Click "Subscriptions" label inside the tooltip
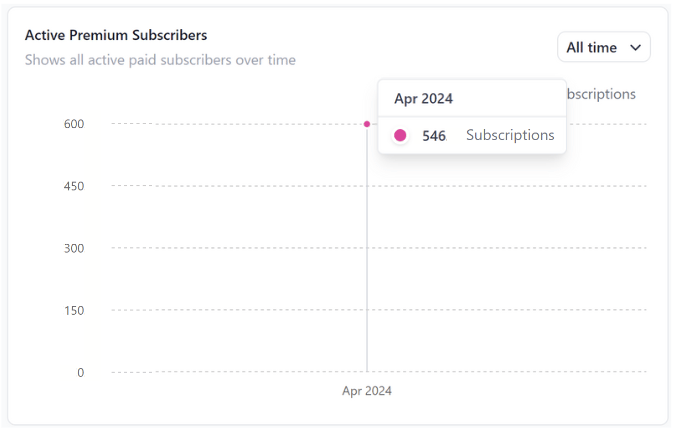Screen dimensions: 673x428 pyautogui.click(x=510, y=135)
